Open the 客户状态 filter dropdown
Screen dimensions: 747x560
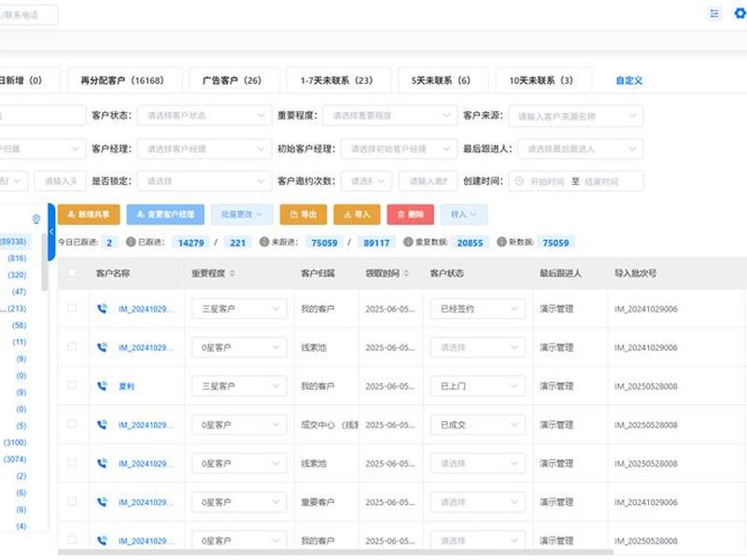click(x=204, y=115)
